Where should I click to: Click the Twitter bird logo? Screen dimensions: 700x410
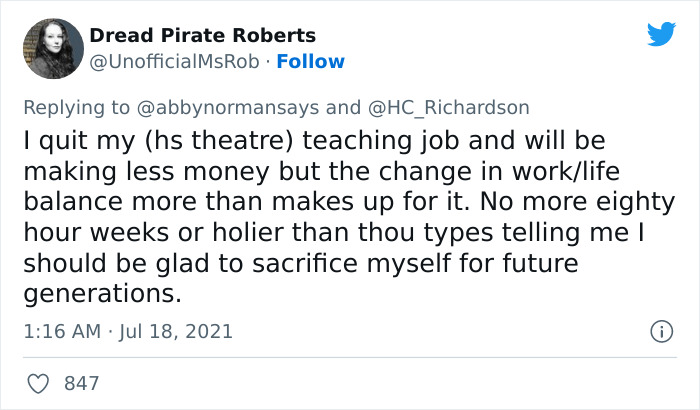[x=661, y=34]
